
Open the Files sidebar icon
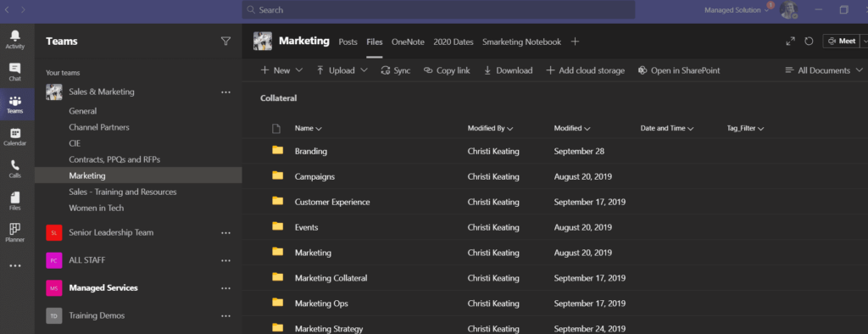[15, 201]
